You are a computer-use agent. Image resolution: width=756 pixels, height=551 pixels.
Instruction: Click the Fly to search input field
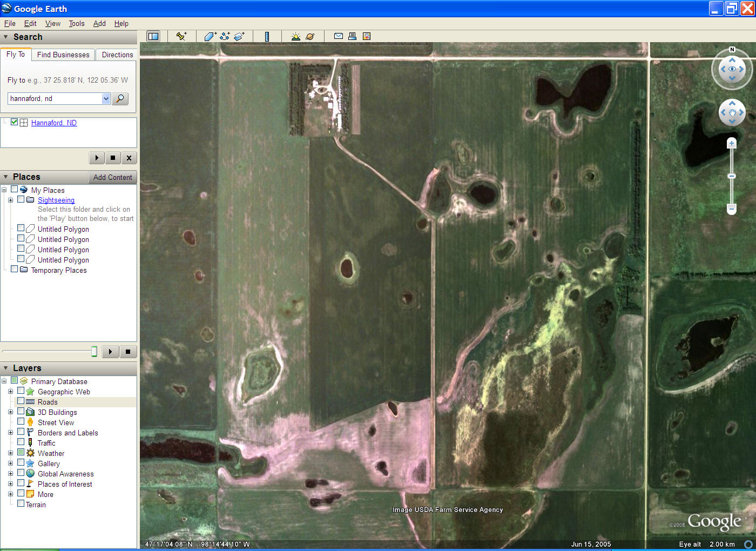tap(55, 98)
